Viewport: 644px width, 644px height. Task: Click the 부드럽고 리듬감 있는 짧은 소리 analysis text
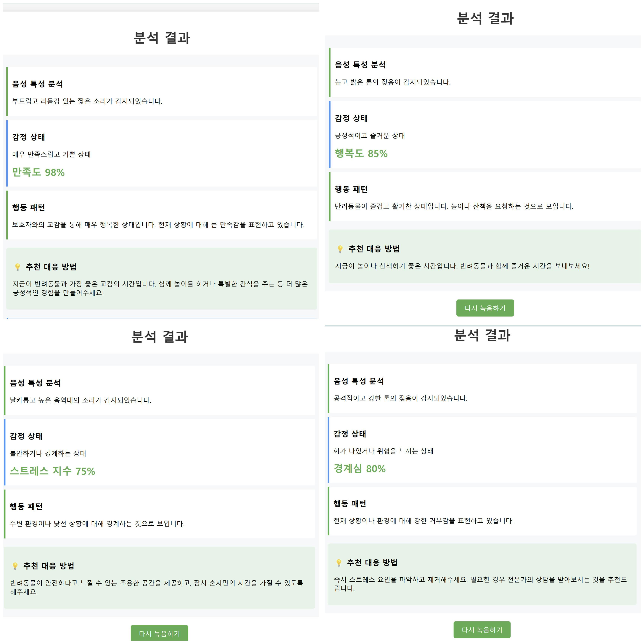[87, 101]
